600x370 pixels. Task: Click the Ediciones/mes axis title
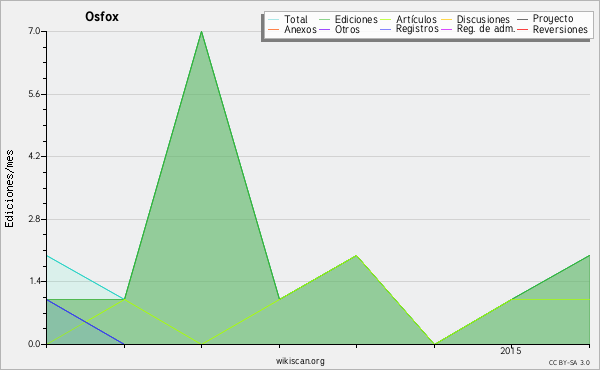tap(9, 189)
